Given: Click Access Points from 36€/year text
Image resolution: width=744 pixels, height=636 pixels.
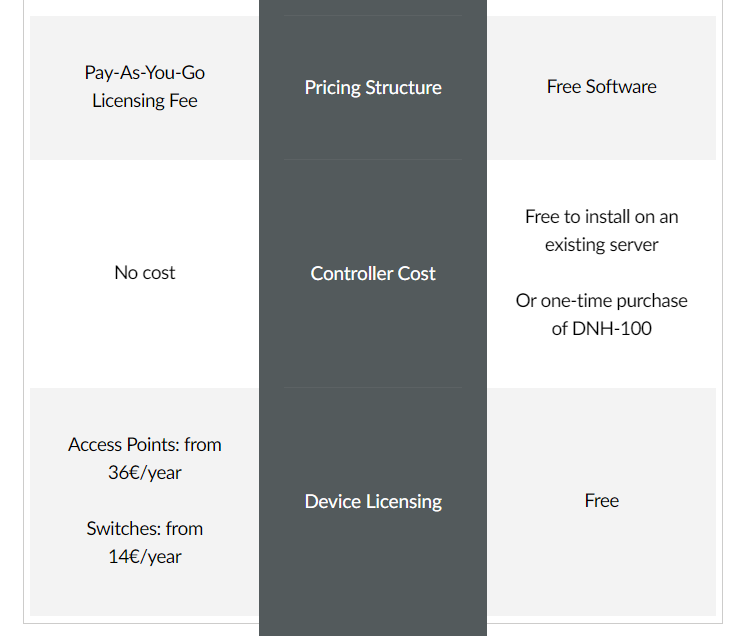Looking at the screenshot, I should tap(145, 458).
